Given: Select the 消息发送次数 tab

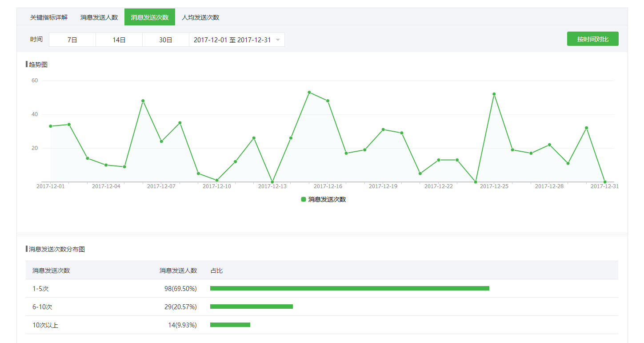Looking at the screenshot, I should click(x=150, y=17).
